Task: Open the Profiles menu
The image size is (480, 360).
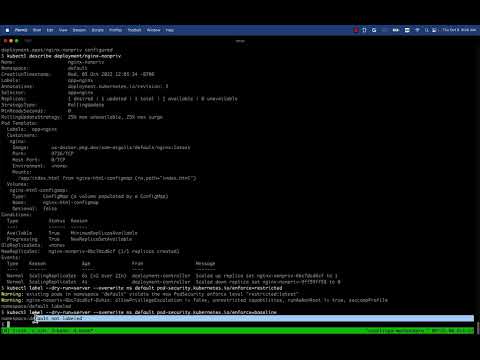Action: point(116,30)
